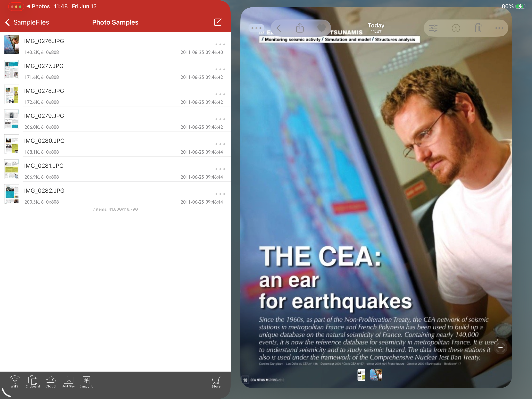Select file name IMG_0279.JPG
532x399 pixels.
(x=44, y=116)
